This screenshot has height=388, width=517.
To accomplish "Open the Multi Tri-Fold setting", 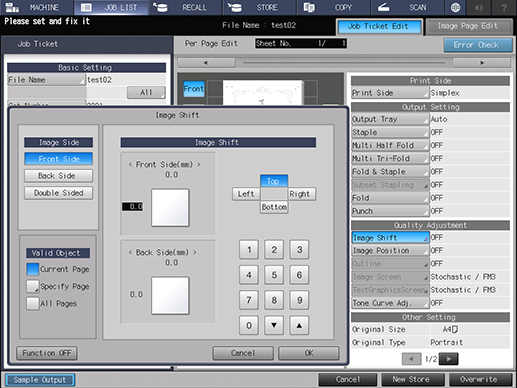I will click(390, 159).
